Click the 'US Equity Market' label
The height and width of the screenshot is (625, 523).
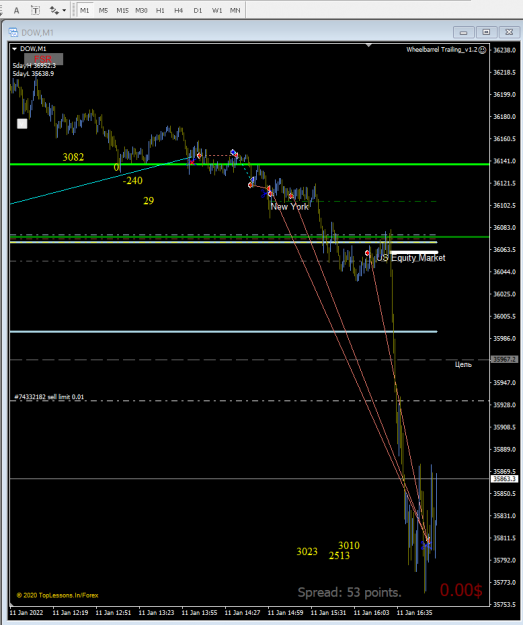click(411, 258)
